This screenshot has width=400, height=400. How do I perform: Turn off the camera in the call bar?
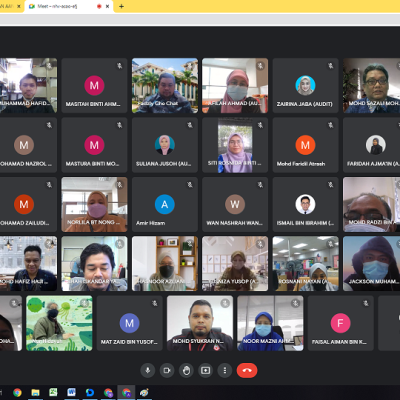[x=167, y=370]
